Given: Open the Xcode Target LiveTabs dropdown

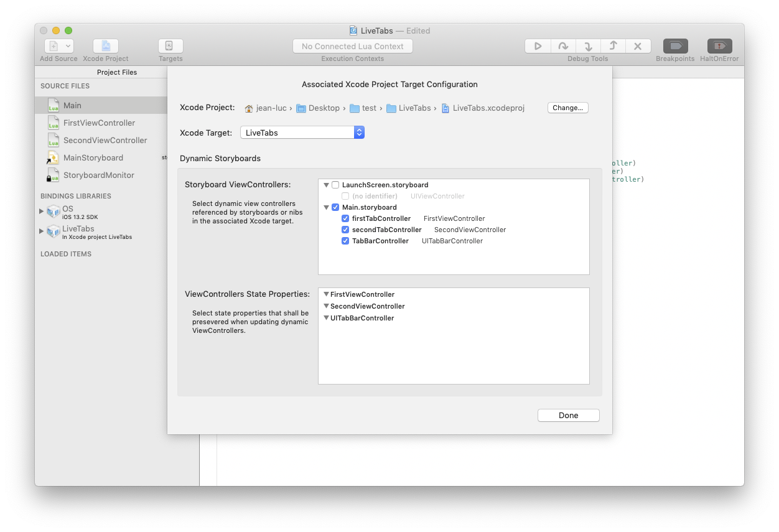Looking at the screenshot, I should (x=302, y=133).
